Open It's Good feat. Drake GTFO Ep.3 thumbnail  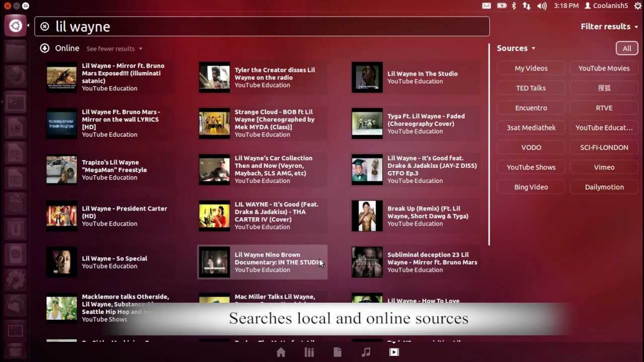[x=367, y=169]
